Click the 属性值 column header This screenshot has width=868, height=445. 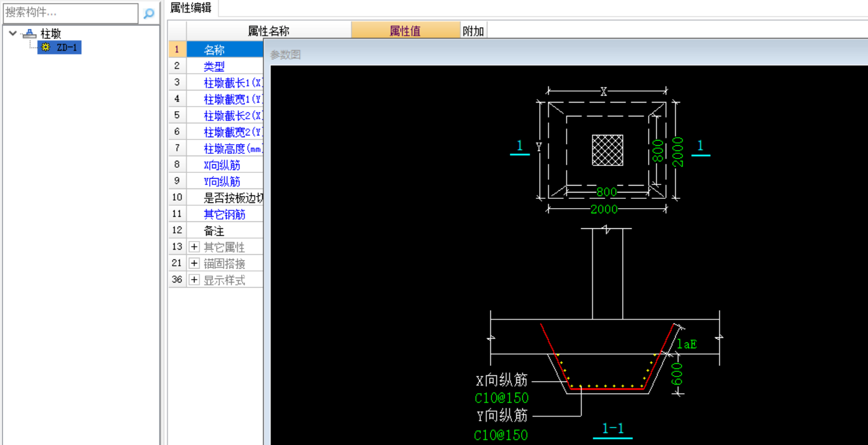pos(405,31)
